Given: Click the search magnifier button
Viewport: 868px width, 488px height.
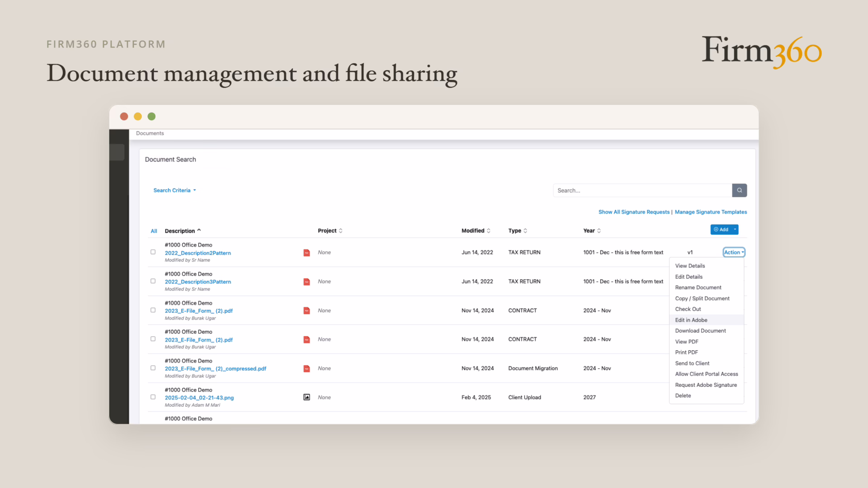Looking at the screenshot, I should pos(739,190).
